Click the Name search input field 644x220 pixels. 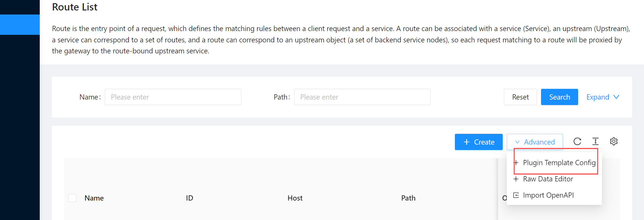pos(173,97)
